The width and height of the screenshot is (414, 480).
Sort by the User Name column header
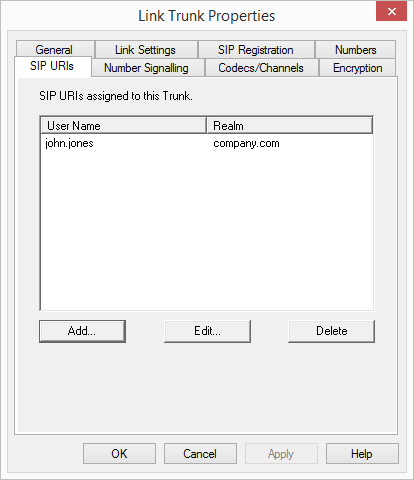[x=123, y=126]
